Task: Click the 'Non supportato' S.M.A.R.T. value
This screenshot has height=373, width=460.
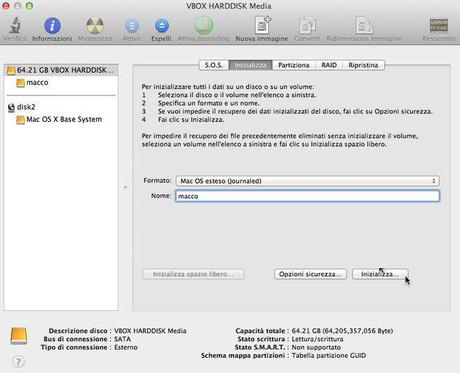Action: click(x=316, y=347)
